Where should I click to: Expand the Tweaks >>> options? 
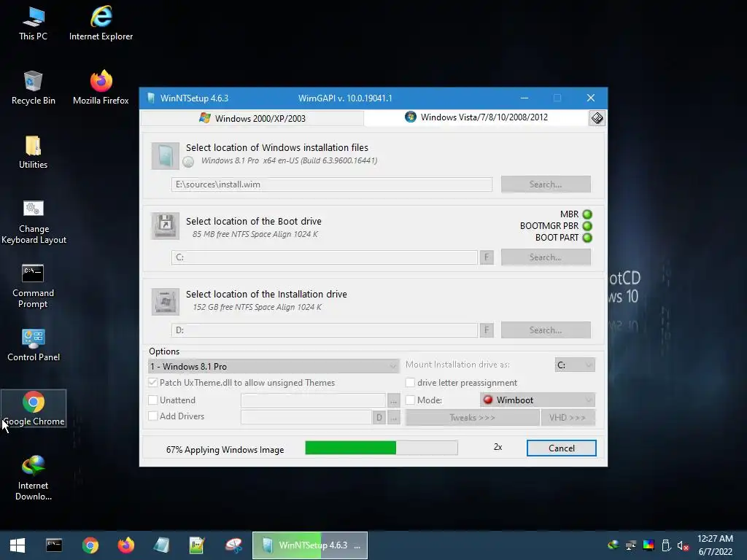pos(472,418)
